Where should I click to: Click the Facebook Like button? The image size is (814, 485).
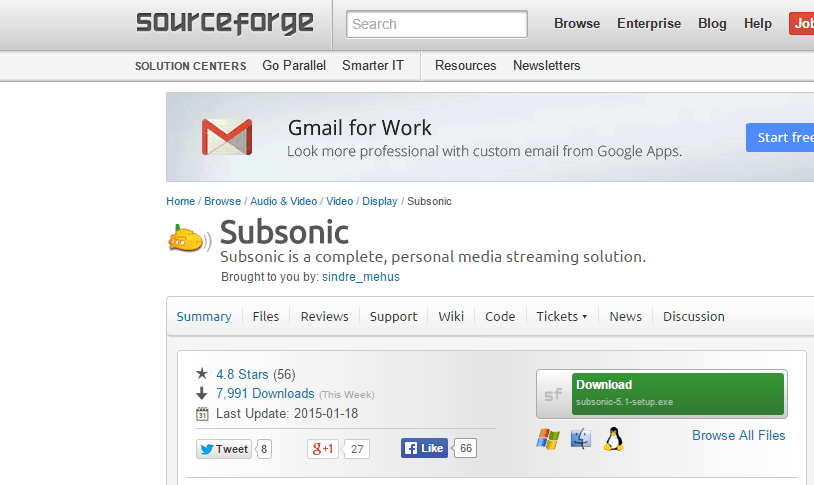(x=424, y=449)
